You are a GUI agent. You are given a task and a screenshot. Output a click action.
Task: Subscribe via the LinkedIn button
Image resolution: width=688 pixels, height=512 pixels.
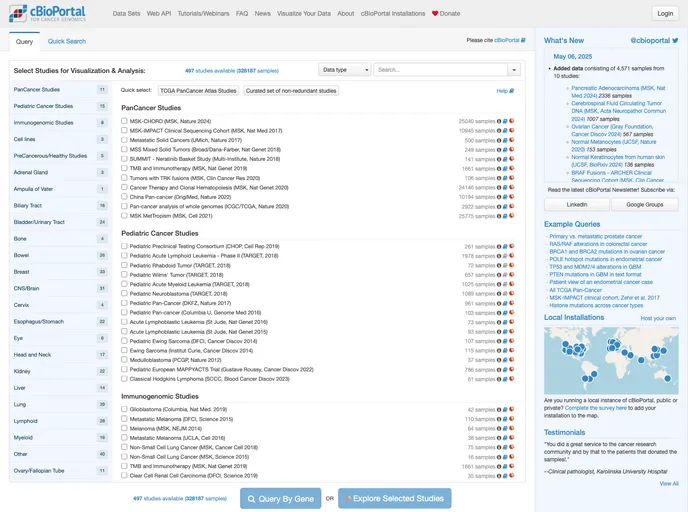pyautogui.click(x=577, y=204)
